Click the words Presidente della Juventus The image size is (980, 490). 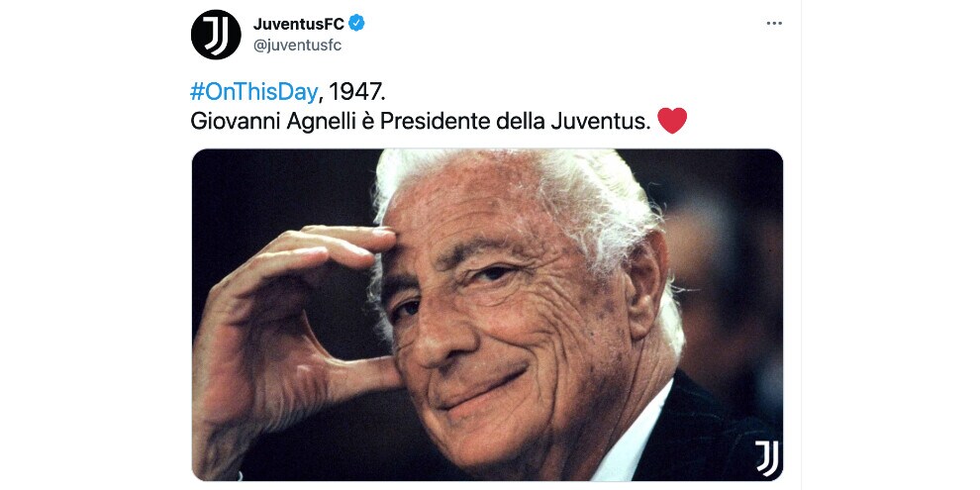[x=511, y=121]
